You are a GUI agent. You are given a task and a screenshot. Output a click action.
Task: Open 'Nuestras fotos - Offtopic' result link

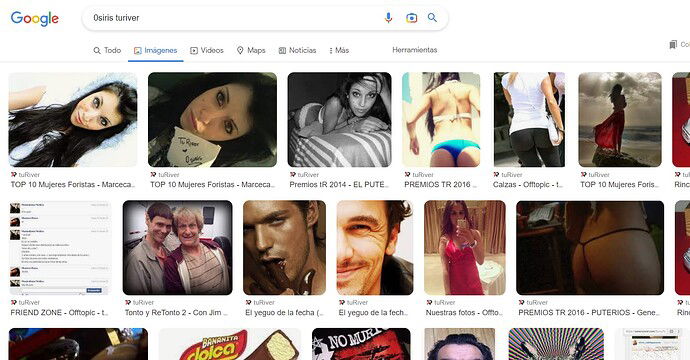pos(464,313)
